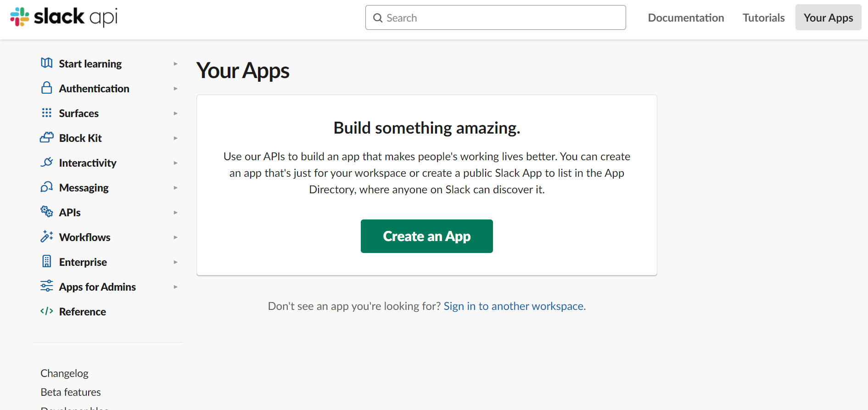The image size is (868, 410).
Task: Click the search magnifier icon
Action: (378, 18)
